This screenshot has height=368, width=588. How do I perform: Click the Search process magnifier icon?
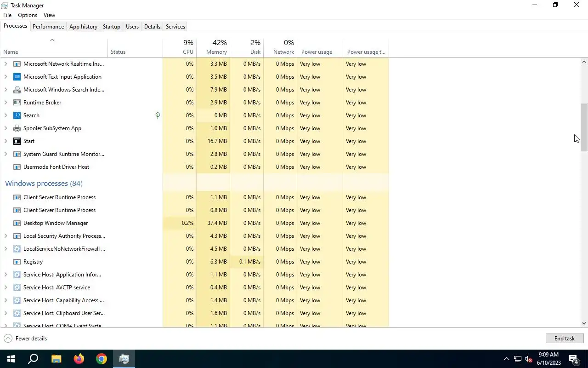coord(17,115)
